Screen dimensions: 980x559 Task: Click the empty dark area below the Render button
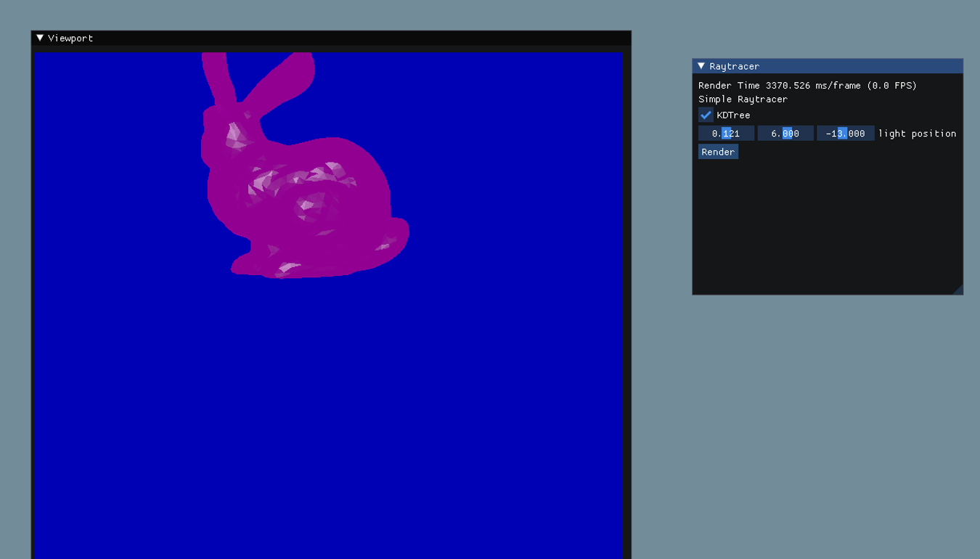(x=826, y=225)
